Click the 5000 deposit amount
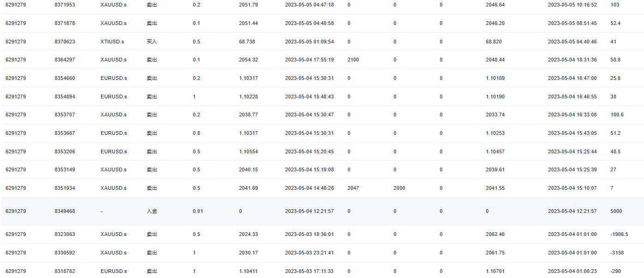This screenshot has width=644, height=278. coord(616,211)
